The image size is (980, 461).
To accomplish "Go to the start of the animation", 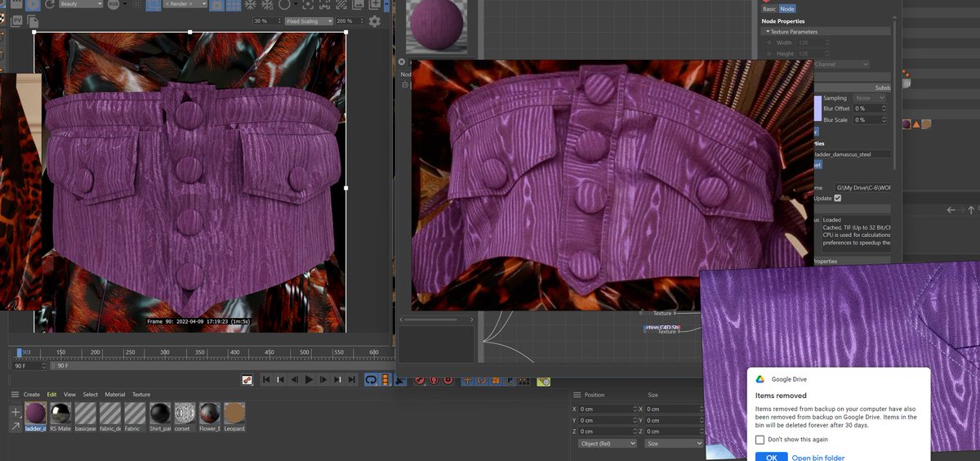I will [x=266, y=379].
